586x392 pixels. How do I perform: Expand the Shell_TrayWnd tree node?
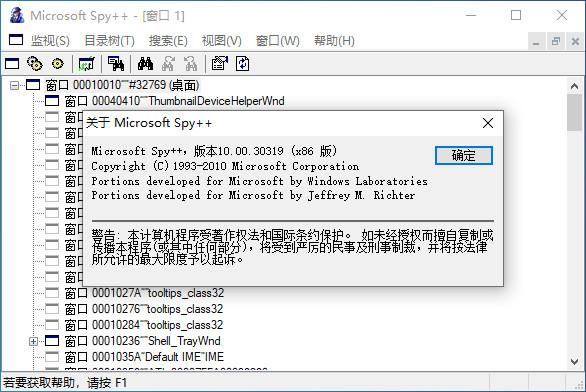pyautogui.click(x=33, y=341)
